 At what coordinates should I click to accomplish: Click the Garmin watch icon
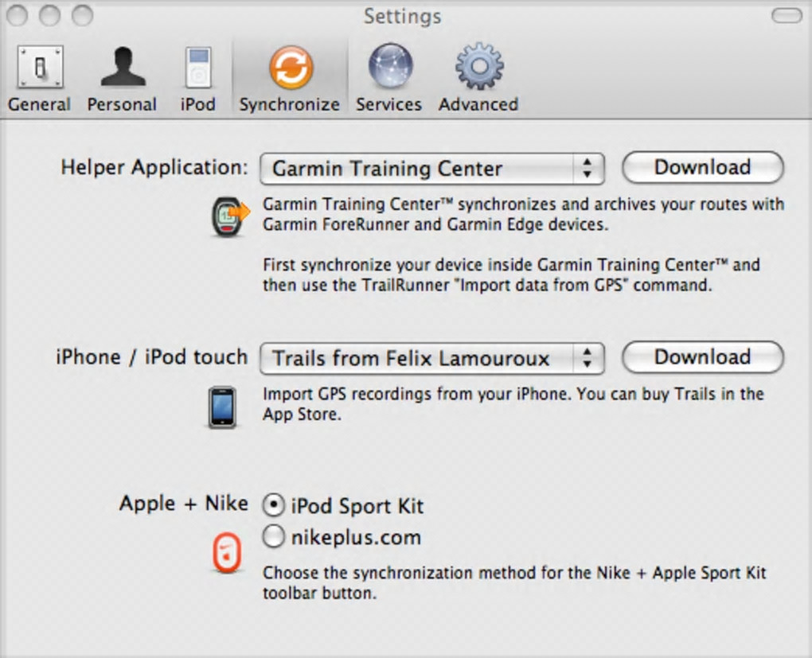(x=229, y=217)
